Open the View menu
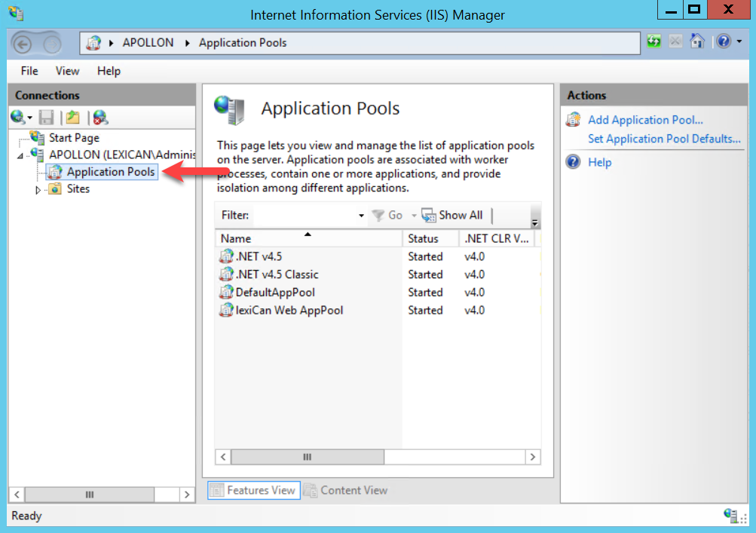Image resolution: width=756 pixels, height=533 pixels. [x=67, y=71]
